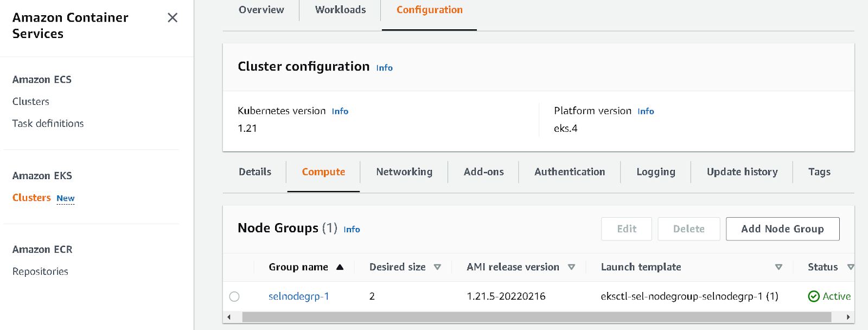Click AMI version 1.21.5-20220216 cell
The width and height of the screenshot is (868, 330).
(x=506, y=296)
